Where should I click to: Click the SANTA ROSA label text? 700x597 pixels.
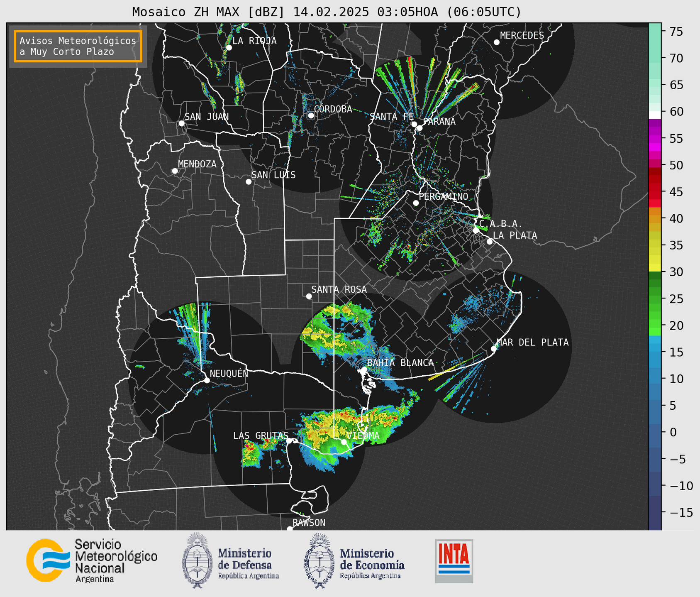[339, 289]
